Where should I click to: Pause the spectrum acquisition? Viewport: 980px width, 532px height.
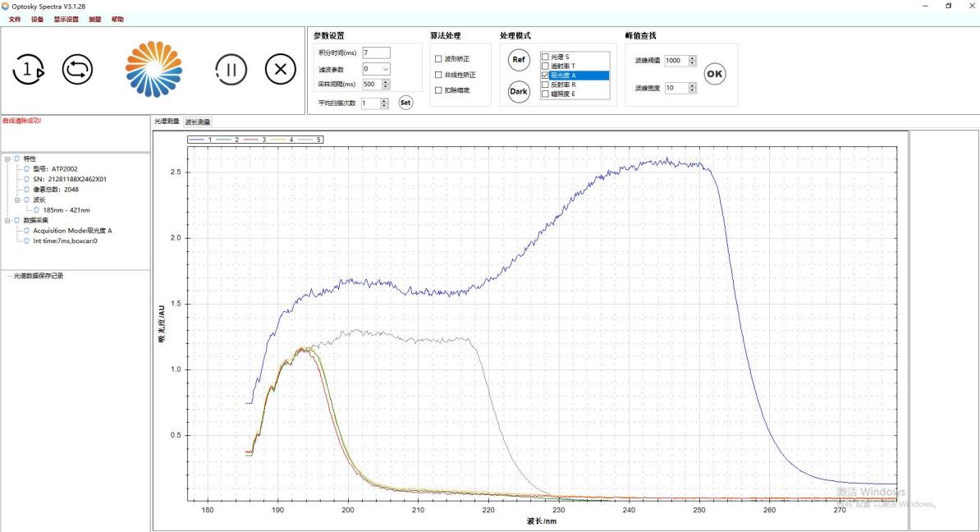[x=231, y=71]
